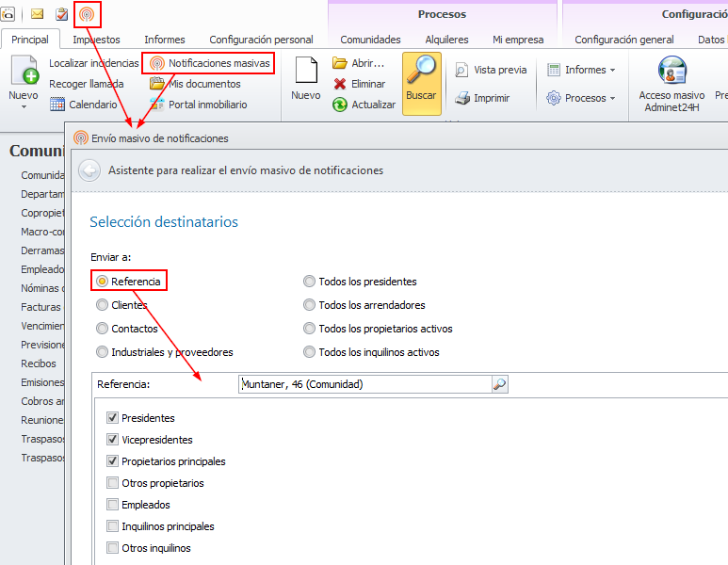Click the Referencia text field with Muntaner, 46
Image resolution: width=728 pixels, height=565 pixels.
[x=364, y=384]
